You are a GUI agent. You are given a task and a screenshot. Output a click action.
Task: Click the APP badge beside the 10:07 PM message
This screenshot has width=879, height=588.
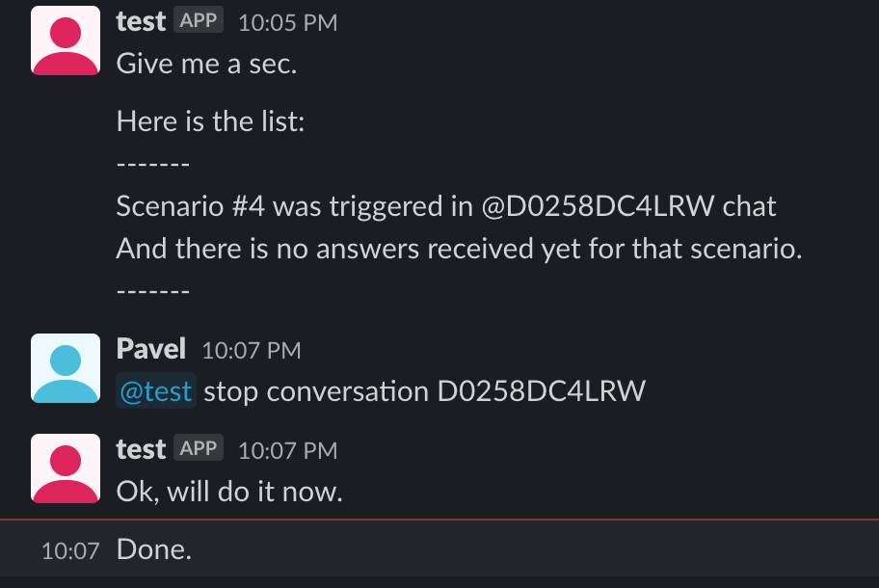pyautogui.click(x=199, y=448)
